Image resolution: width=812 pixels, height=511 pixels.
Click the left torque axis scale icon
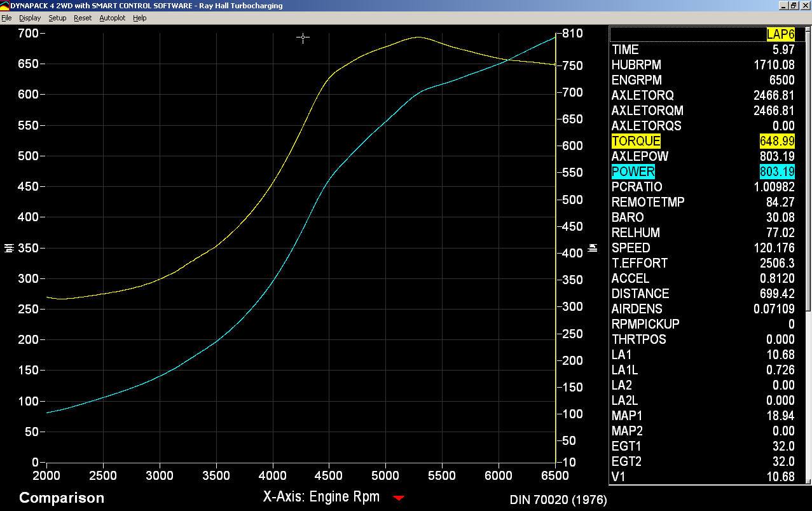tap(9, 248)
